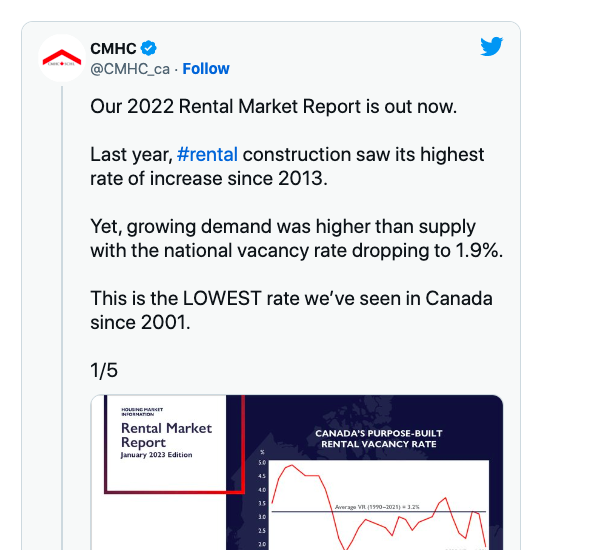Click the 'national vacancy rate dropping to 1.9%' line

(297, 251)
